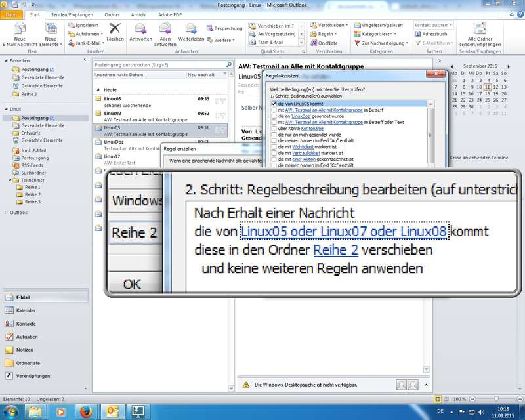Switch to the Senden/Empfangen ribbon tab
The height and width of the screenshot is (420, 525).
(x=72, y=14)
